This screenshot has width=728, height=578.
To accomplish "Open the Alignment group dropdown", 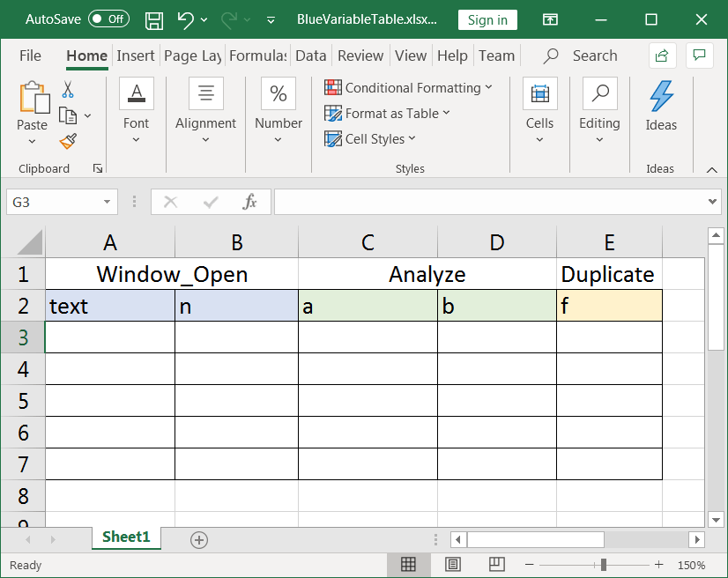I will pos(205,110).
